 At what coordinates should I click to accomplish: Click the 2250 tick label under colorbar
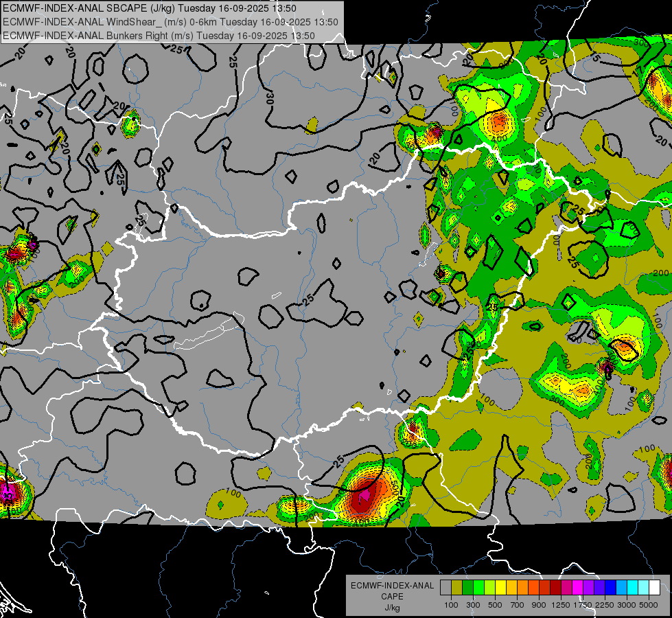605,605
